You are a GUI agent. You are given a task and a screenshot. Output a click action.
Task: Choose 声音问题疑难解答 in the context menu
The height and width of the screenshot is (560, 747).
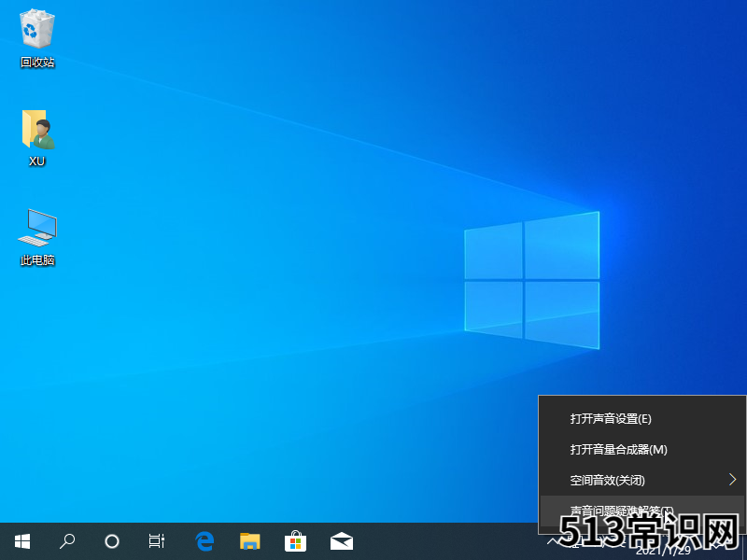pos(642,511)
